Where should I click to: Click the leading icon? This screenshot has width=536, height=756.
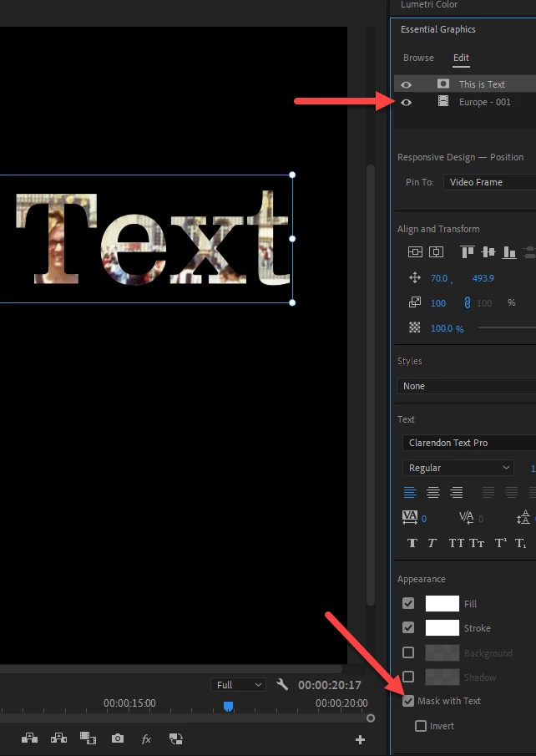523,518
